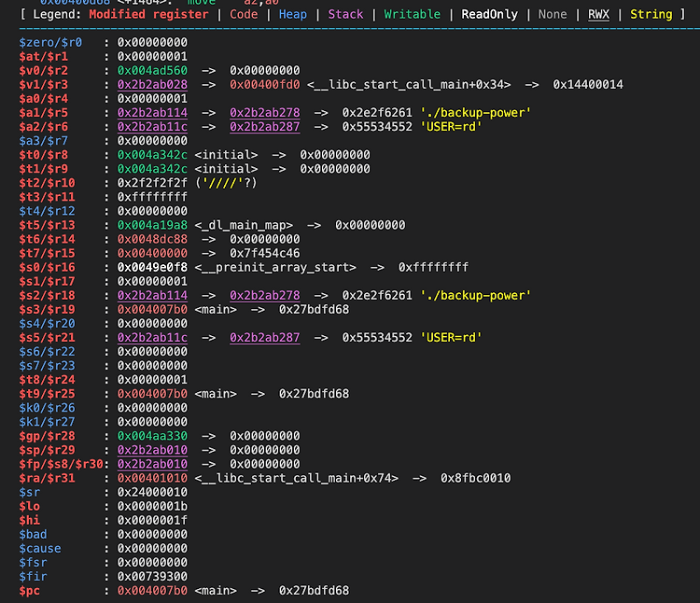The image size is (700, 603).
Task: Click the 'USER=rd' string in $a2 row
Action: (x=451, y=127)
